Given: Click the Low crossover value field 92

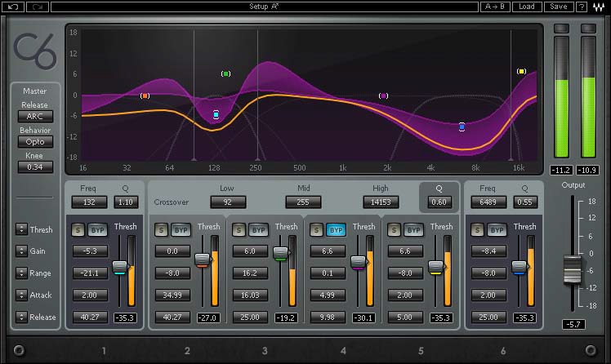Looking at the screenshot, I should [227, 202].
